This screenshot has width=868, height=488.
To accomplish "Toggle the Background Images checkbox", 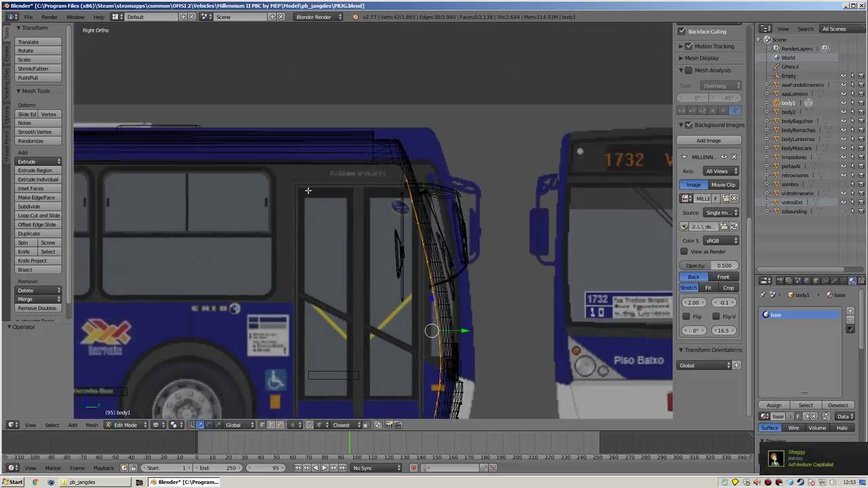I will (689, 125).
